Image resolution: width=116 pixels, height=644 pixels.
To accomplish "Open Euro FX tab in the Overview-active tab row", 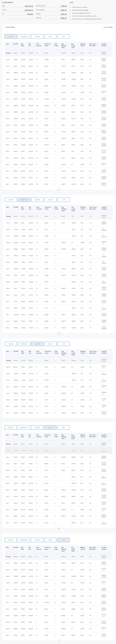I will pyautogui.click(x=50, y=37).
